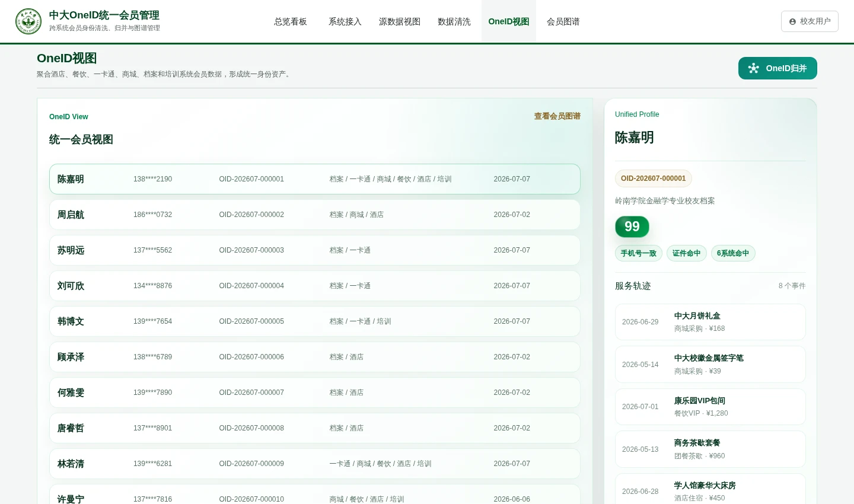Click the 8 个事件 count label

792,286
